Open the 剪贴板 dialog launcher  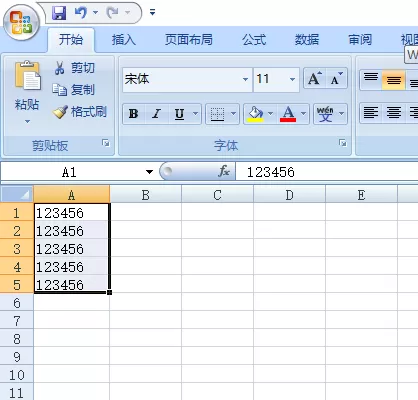(x=106, y=143)
